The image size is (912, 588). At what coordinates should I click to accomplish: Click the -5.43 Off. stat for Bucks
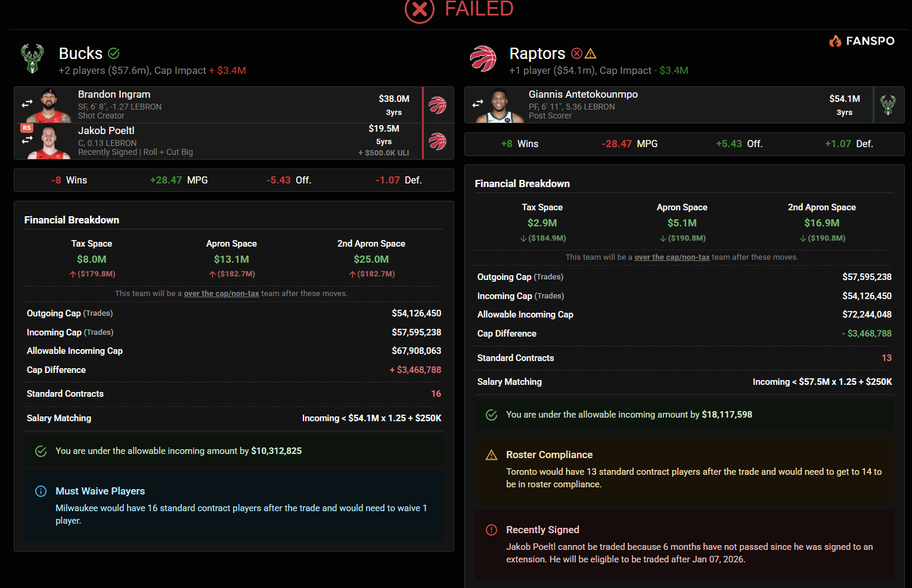289,180
